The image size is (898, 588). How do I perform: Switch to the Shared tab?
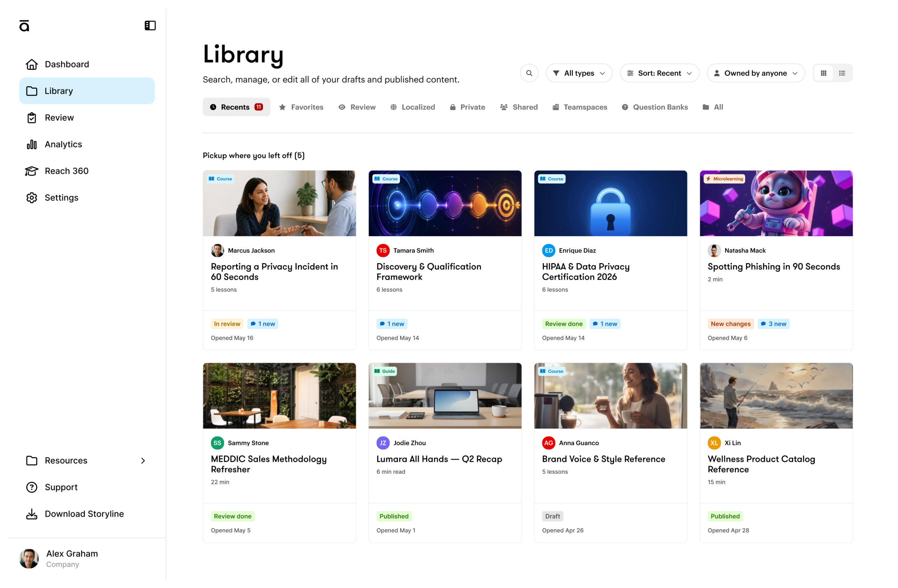click(519, 107)
